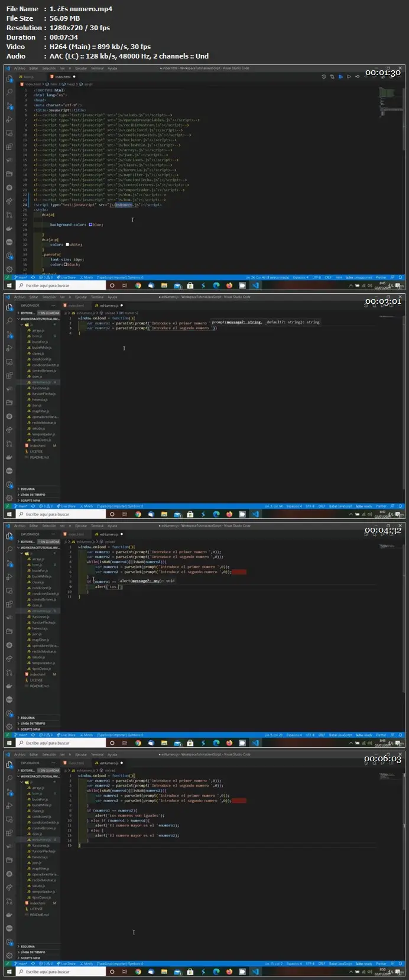The image size is (409, 980).
Task: Click Extensions icon in 00:03:01 frame
Action: click(x=9, y=375)
